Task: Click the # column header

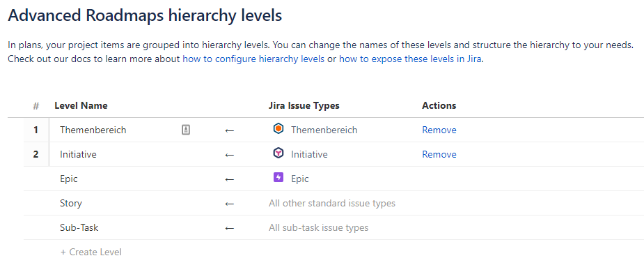Action: 36,106
